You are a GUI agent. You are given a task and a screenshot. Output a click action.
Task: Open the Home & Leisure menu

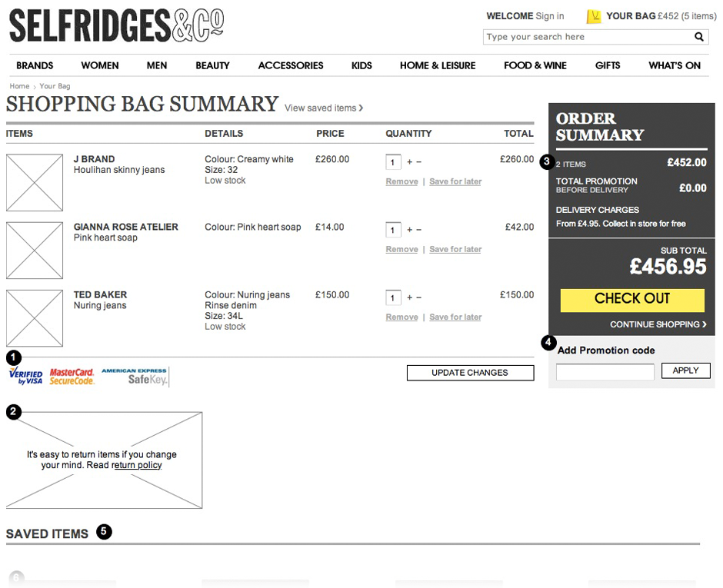[438, 65]
